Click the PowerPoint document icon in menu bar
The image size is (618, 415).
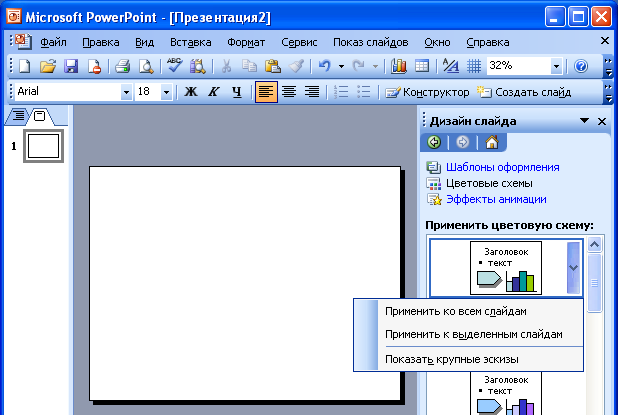pyautogui.click(x=22, y=42)
